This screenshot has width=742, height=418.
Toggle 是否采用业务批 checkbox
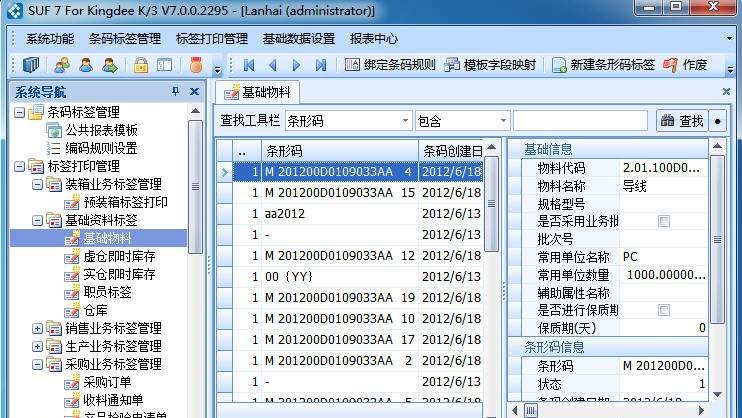coord(664,221)
